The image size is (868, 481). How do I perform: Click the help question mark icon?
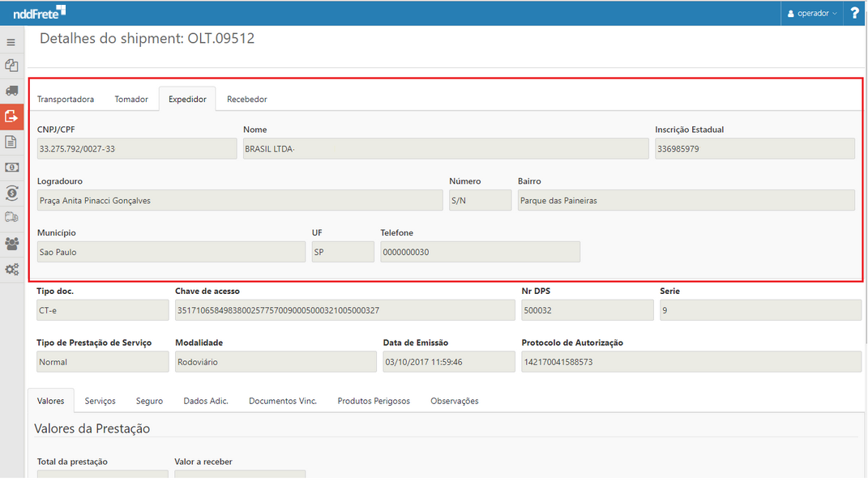pos(854,13)
